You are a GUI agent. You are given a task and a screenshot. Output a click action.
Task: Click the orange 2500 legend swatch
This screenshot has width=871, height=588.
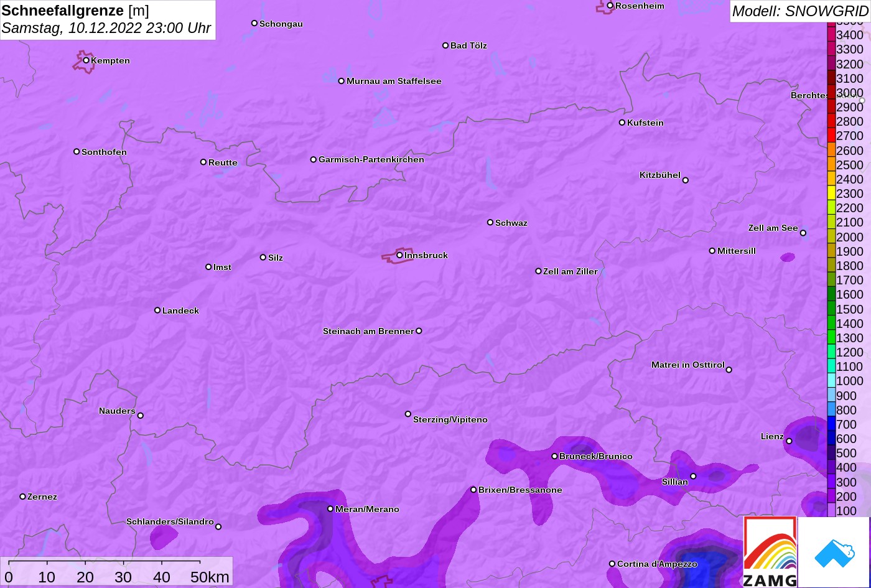pos(831,165)
